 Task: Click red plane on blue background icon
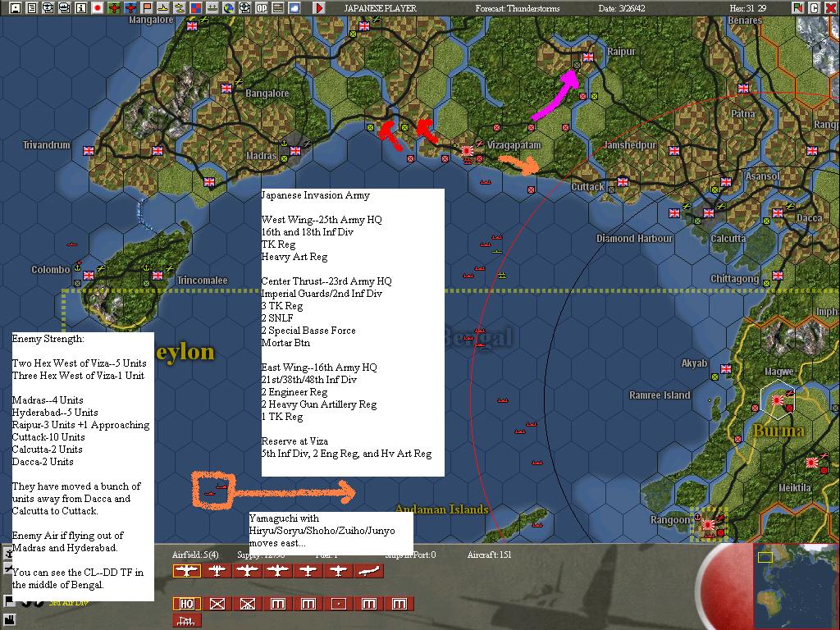pos(130,8)
